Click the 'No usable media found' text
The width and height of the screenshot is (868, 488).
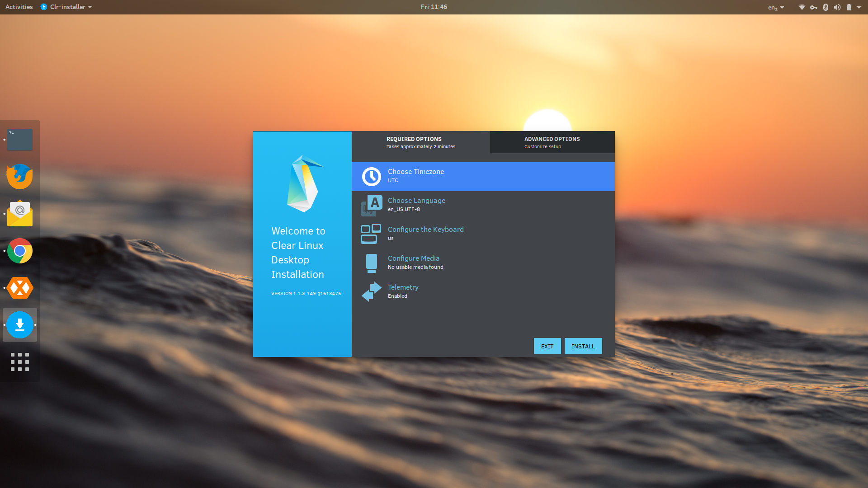pyautogui.click(x=415, y=267)
